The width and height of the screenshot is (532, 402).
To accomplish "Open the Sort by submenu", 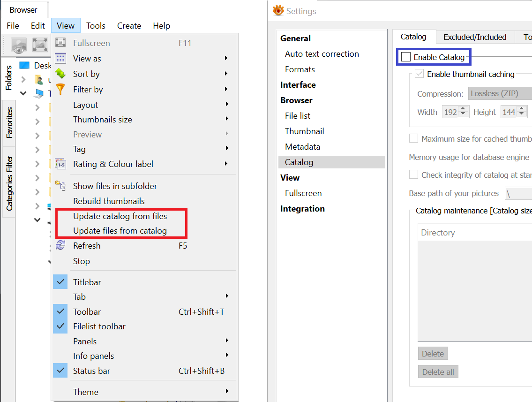I will coord(144,74).
